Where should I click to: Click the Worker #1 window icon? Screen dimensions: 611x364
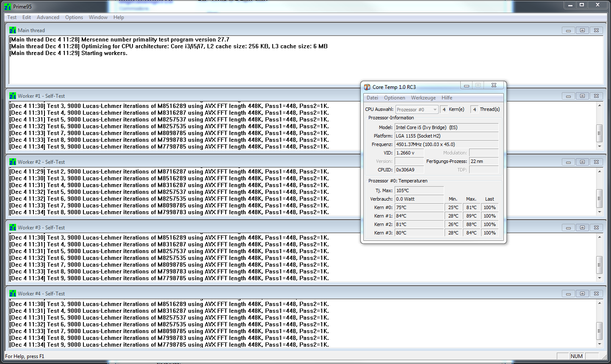pyautogui.click(x=13, y=96)
